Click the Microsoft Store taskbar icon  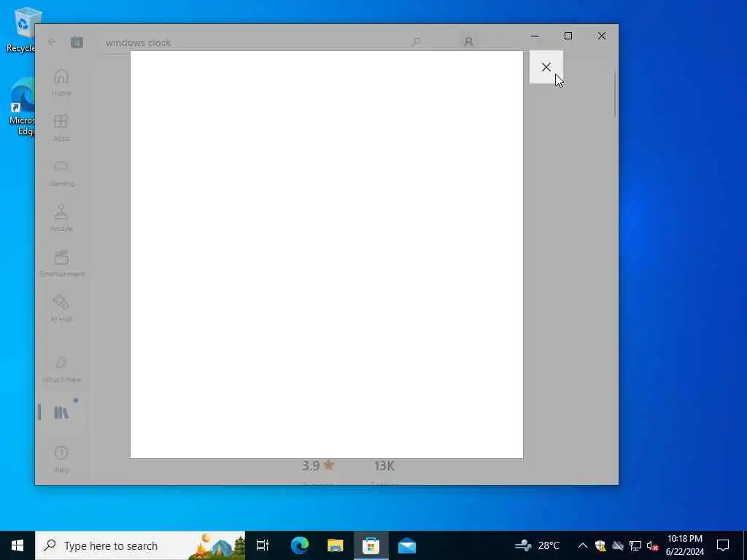click(371, 545)
